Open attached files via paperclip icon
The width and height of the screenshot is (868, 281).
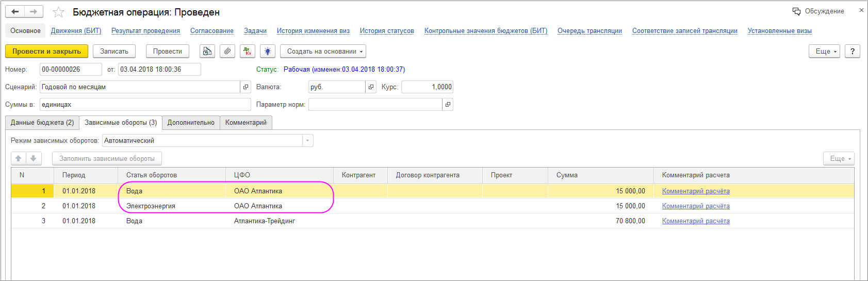coord(227,52)
